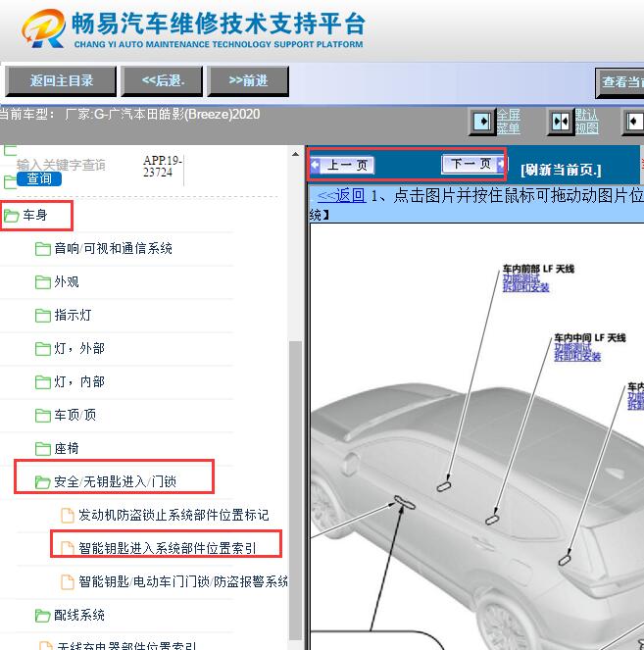Open the 车顶/顶 tree folder

click(x=74, y=416)
